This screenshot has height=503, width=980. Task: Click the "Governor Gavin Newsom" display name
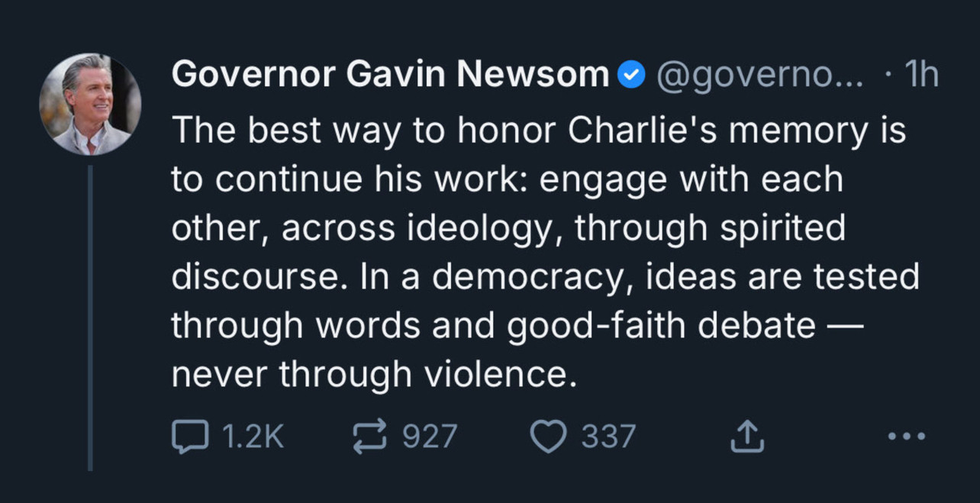click(389, 75)
